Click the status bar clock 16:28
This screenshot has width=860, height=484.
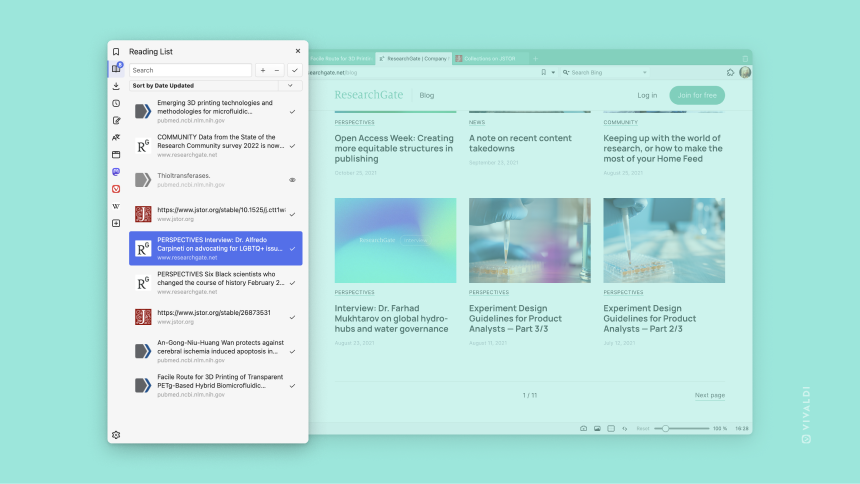click(x=742, y=429)
